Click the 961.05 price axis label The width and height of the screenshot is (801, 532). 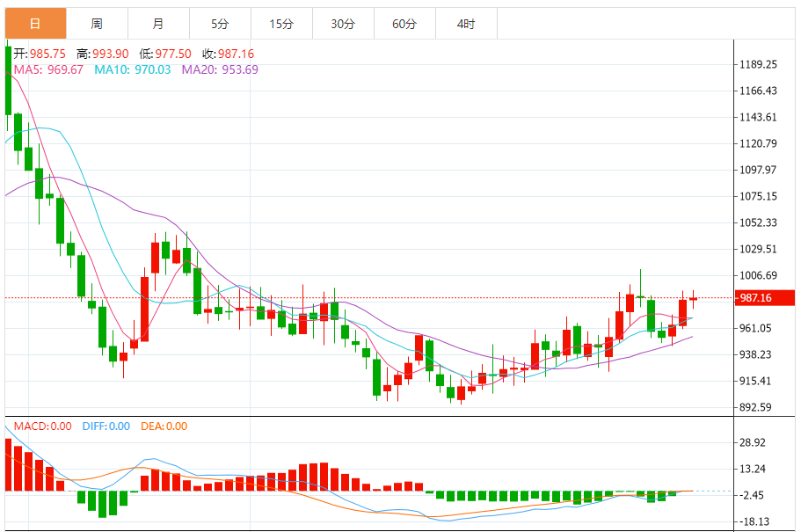(755, 328)
